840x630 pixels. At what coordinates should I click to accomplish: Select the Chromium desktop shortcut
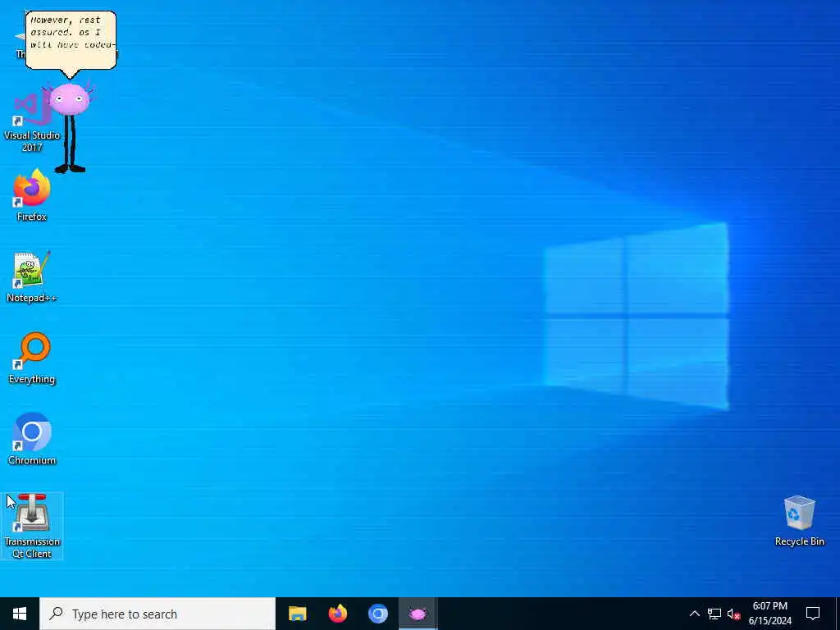pyautogui.click(x=32, y=440)
